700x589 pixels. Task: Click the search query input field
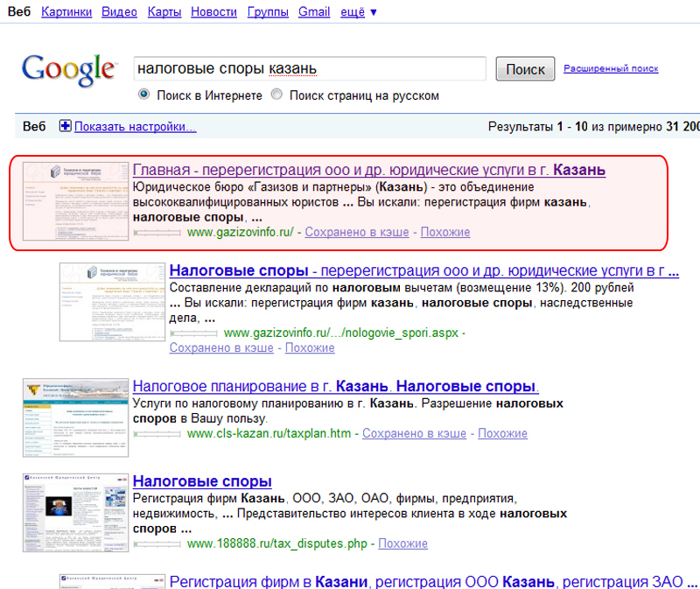pos(309,69)
